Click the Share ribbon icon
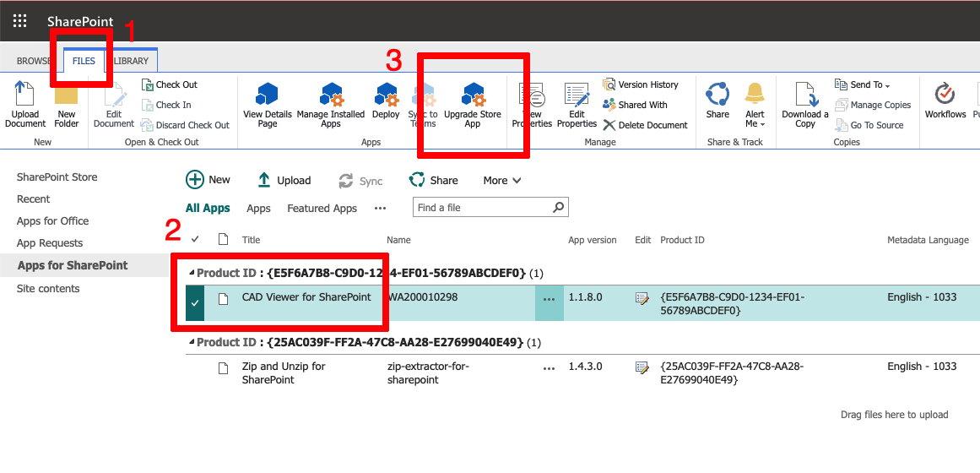 (717, 101)
